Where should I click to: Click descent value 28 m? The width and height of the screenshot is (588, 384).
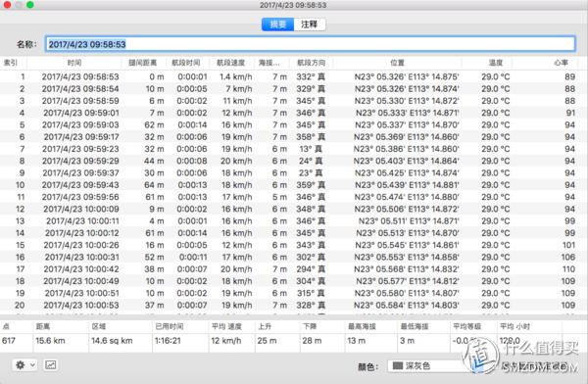click(313, 341)
